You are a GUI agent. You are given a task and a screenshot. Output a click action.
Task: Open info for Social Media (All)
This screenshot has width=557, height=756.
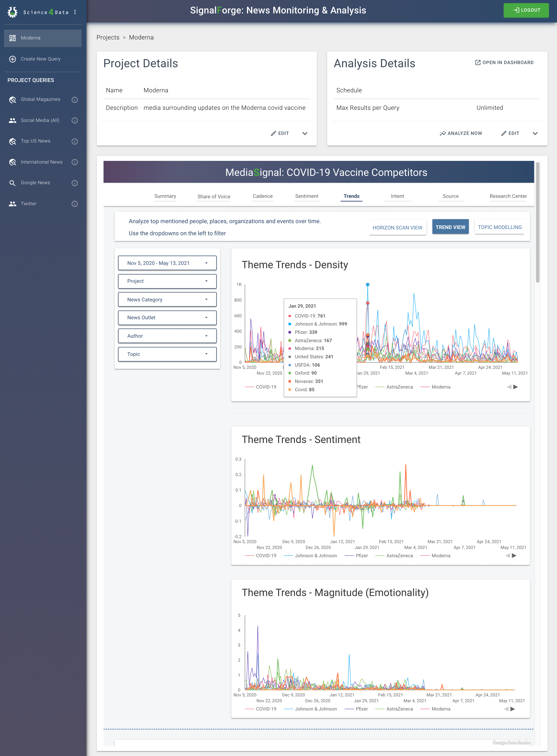[x=75, y=120]
